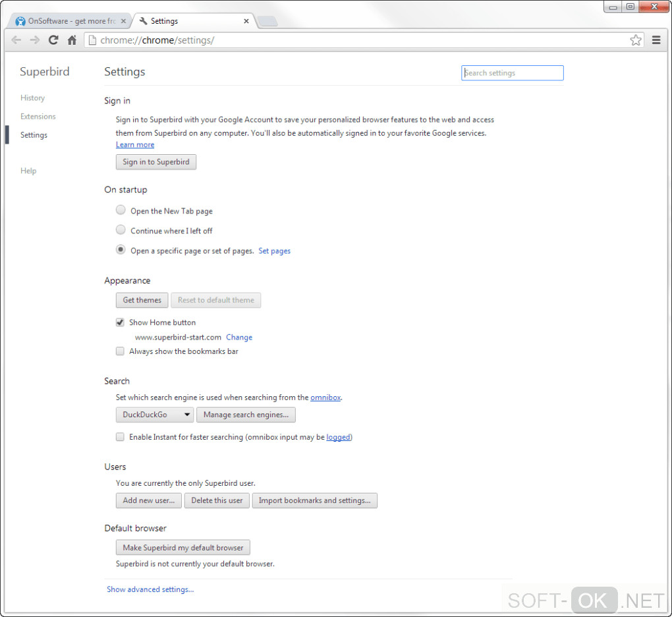
Task: Enable Instant for faster searching checkbox
Action: (120, 437)
